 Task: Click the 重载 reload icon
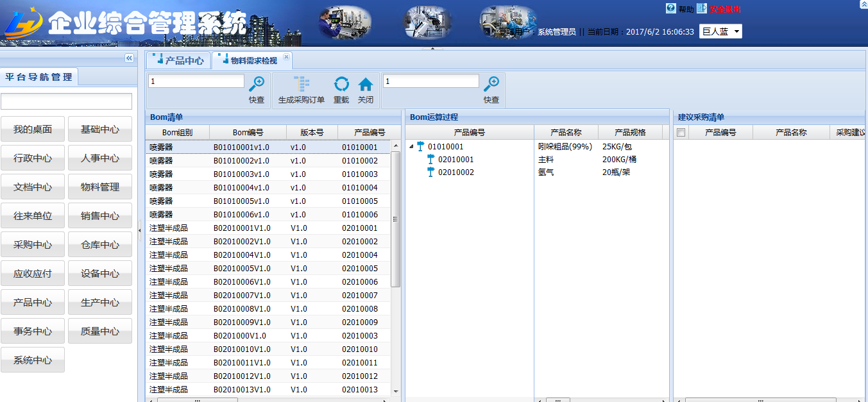coord(341,85)
